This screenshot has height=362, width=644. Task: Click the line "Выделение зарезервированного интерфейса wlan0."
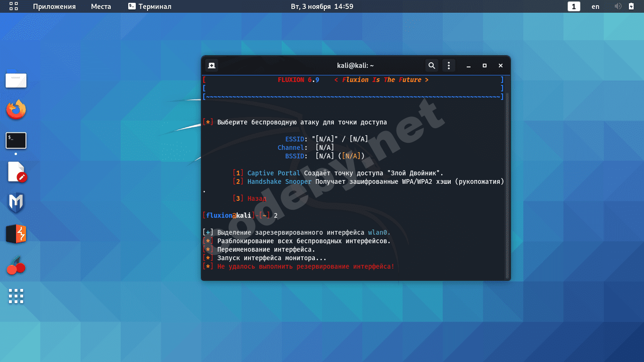pos(304,232)
